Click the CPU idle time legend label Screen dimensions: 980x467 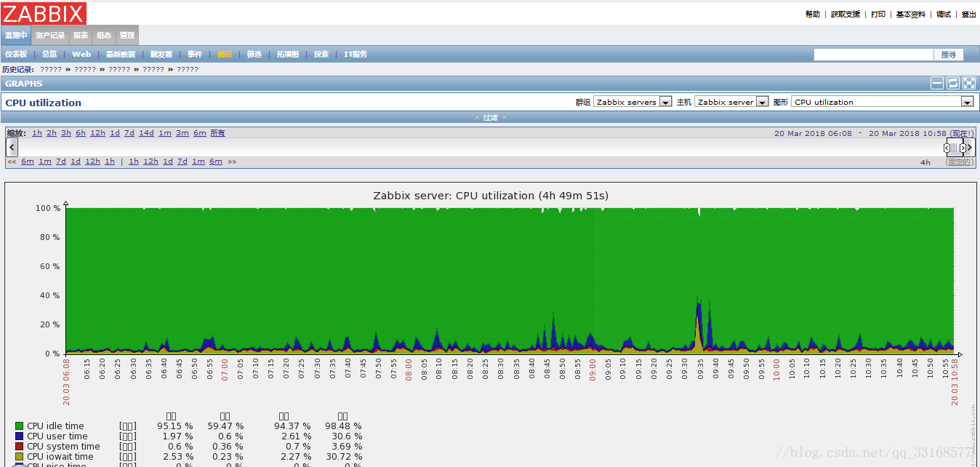click(x=55, y=426)
